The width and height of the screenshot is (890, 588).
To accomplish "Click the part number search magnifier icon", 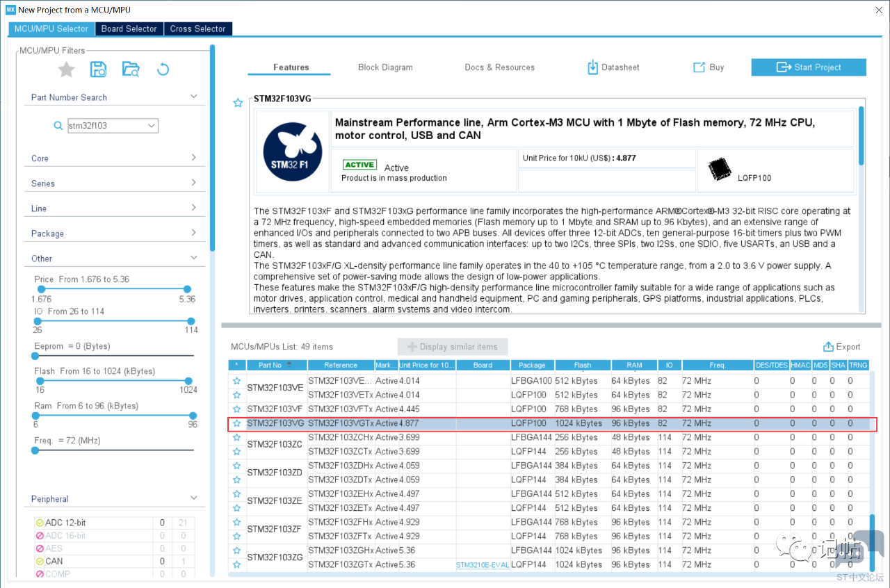I will pos(58,126).
